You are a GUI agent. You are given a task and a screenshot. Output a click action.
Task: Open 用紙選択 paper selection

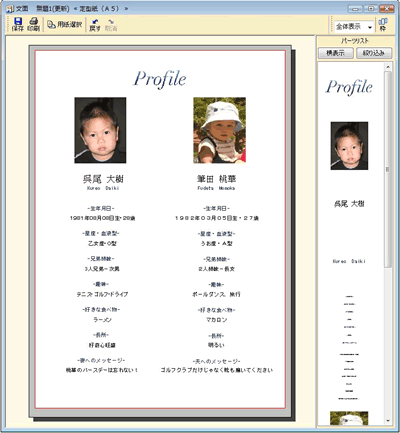coord(65,24)
